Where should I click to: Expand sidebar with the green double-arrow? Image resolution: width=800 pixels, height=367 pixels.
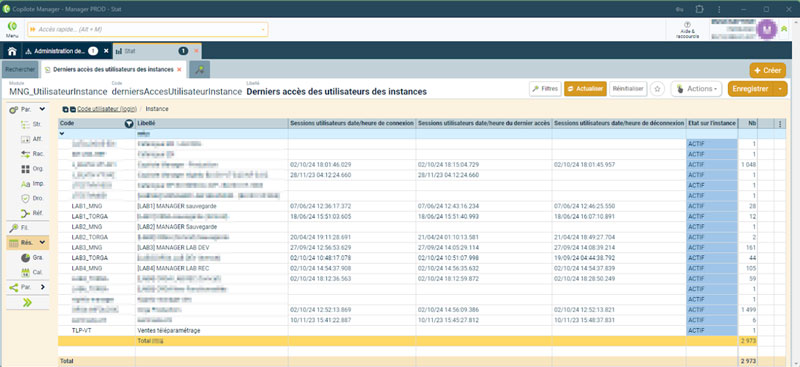27,303
